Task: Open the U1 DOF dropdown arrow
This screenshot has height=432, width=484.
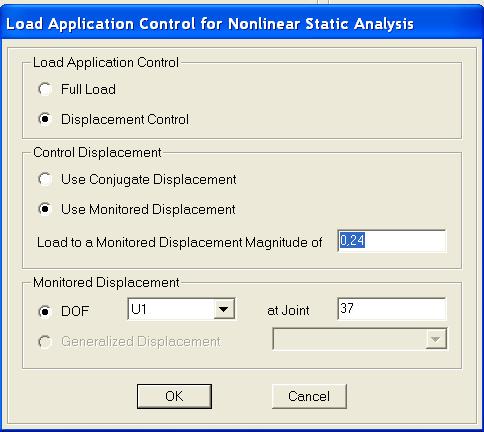Action: click(224, 309)
